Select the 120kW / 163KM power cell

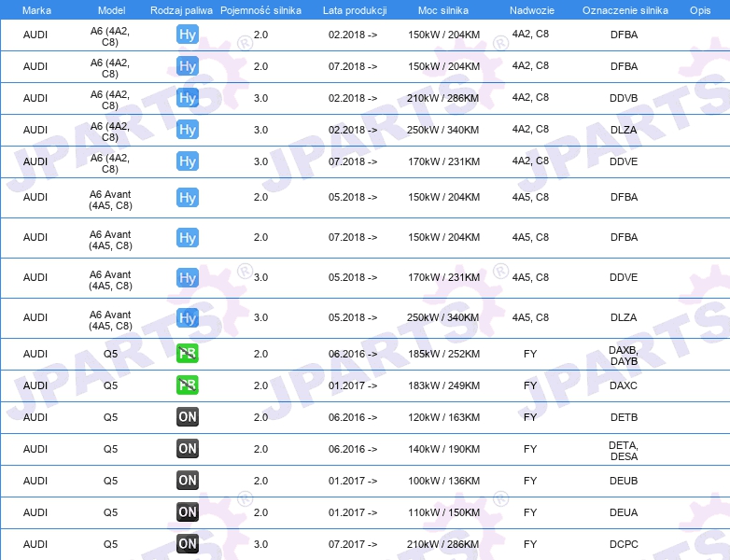tap(443, 417)
